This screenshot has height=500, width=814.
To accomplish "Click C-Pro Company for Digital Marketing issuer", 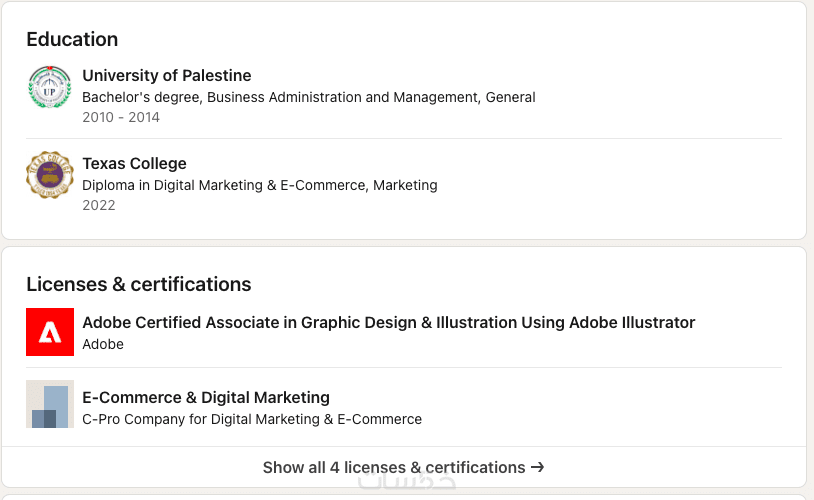I will (x=252, y=419).
